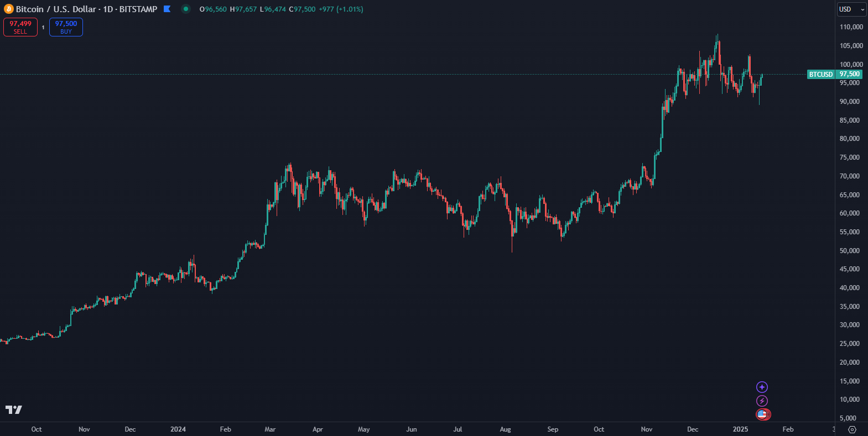This screenshot has height=436, width=868.
Task: Click the 97,500 current price tag on axis
Action: (x=849, y=74)
